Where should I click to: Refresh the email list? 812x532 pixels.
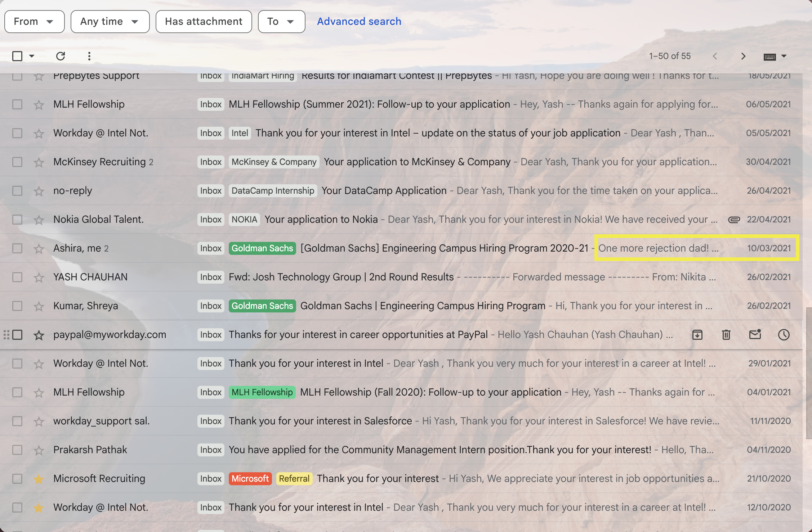[x=61, y=56]
